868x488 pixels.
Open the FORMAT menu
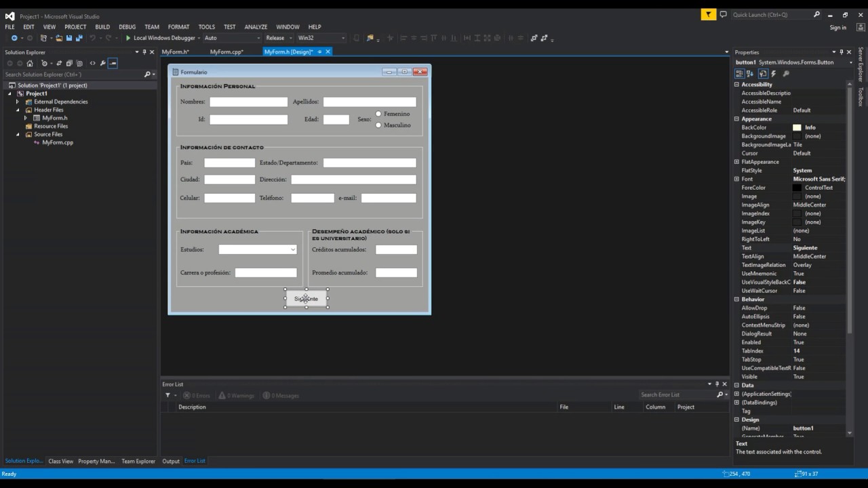click(x=179, y=27)
